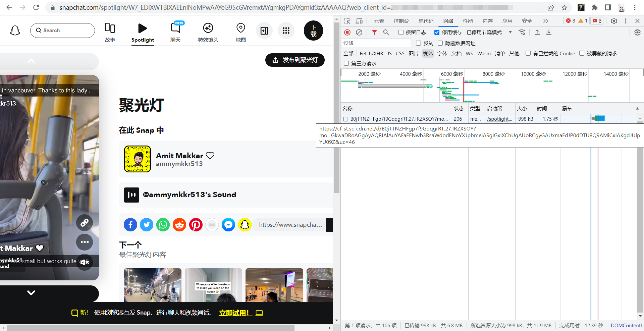Open the three-dot options on video
This screenshot has height=331, width=644.
[x=85, y=242]
